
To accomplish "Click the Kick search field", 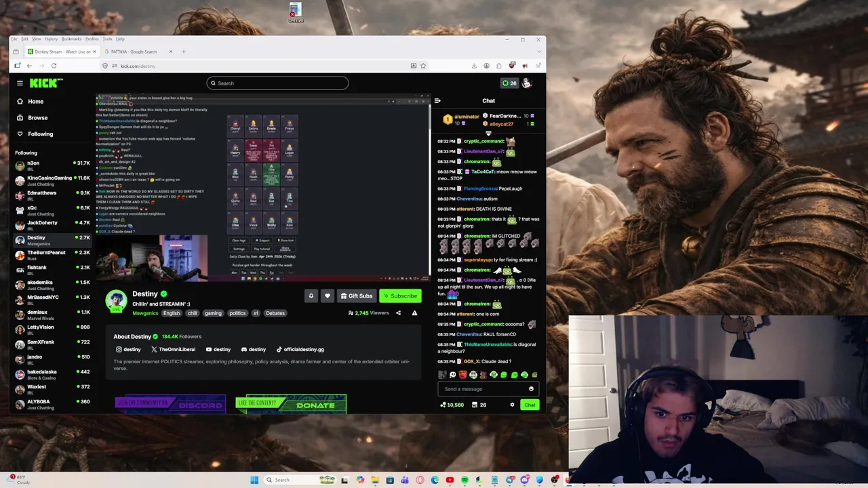I will [x=277, y=83].
